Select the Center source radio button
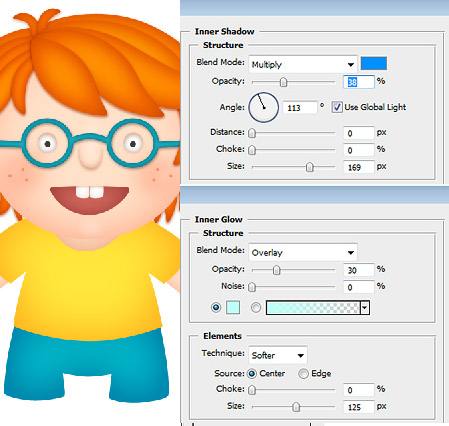Image resolution: width=449 pixels, height=426 pixels. [x=252, y=374]
